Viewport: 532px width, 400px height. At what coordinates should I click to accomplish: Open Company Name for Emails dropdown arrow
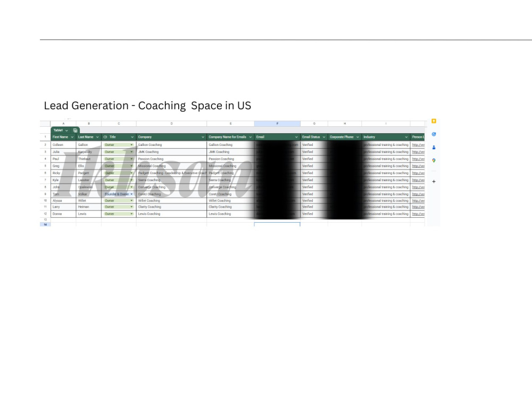pyautogui.click(x=251, y=137)
